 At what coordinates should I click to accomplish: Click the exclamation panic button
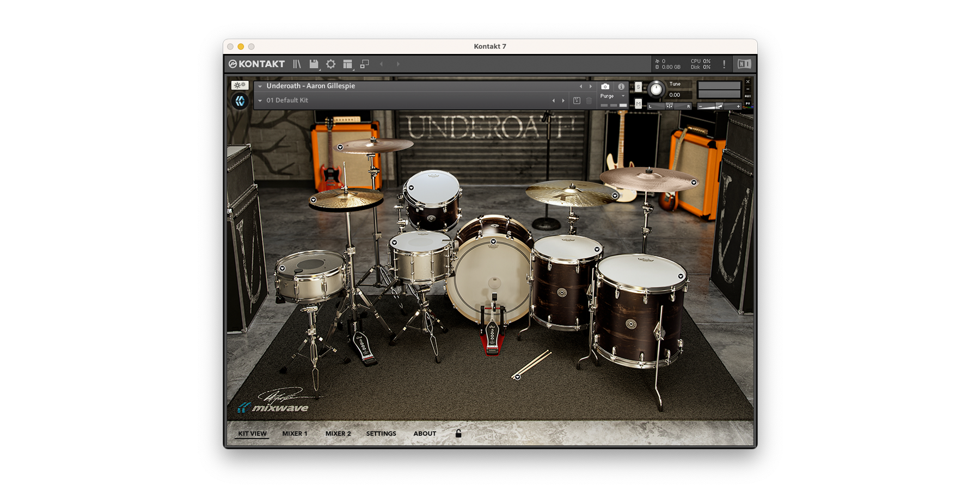pos(724,64)
